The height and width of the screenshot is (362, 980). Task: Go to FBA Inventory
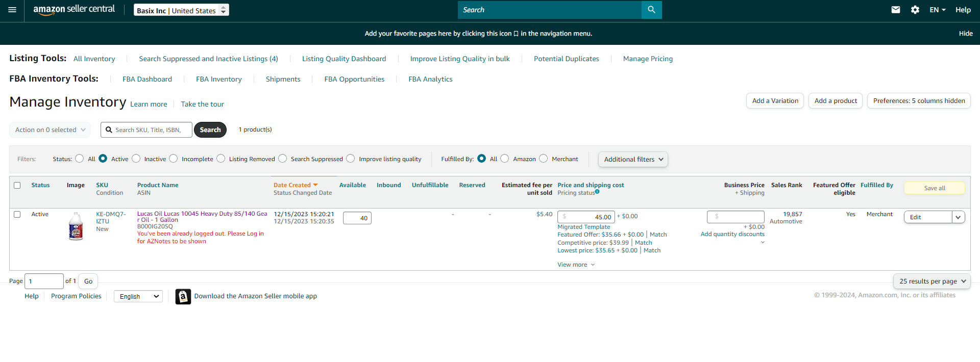point(219,79)
